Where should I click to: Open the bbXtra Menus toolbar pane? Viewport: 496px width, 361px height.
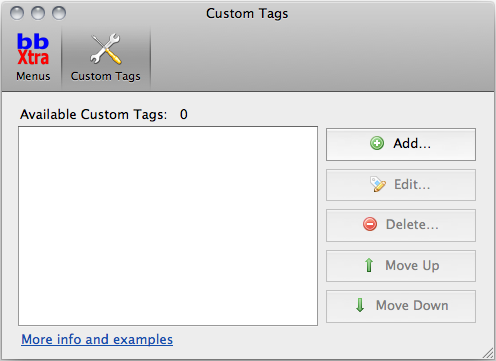(x=33, y=57)
